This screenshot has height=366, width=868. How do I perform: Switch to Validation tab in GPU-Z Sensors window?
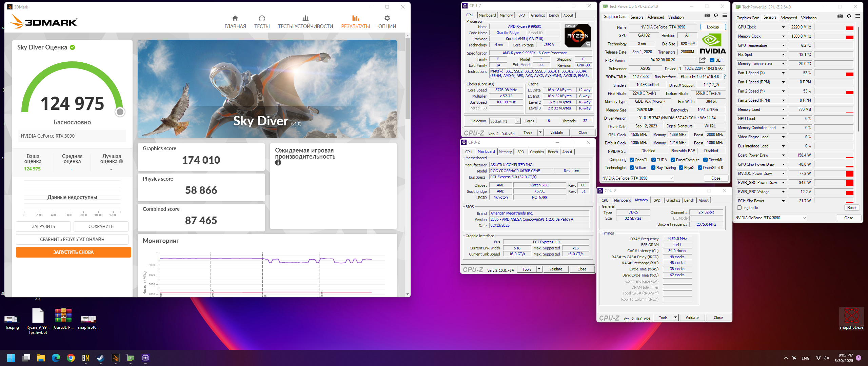[809, 18]
